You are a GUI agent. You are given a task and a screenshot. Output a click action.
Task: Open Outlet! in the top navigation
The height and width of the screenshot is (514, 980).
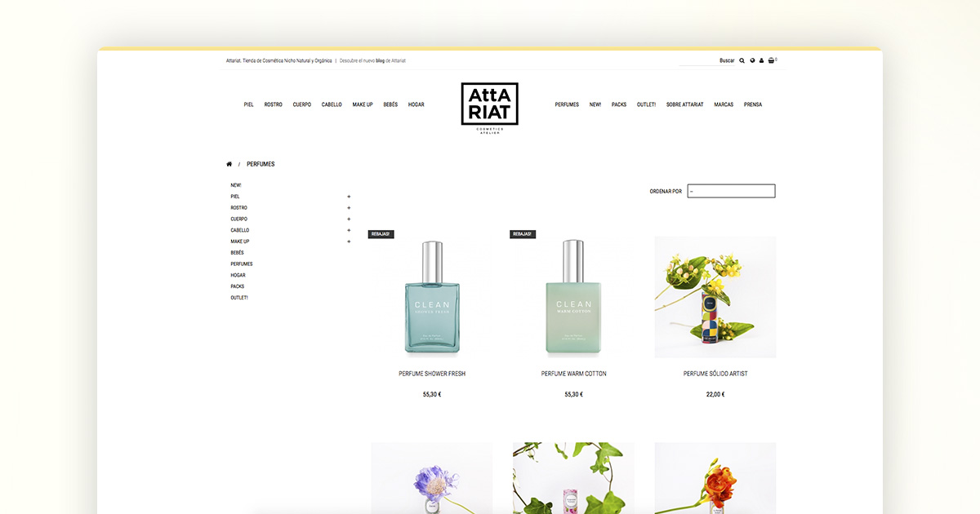(646, 104)
